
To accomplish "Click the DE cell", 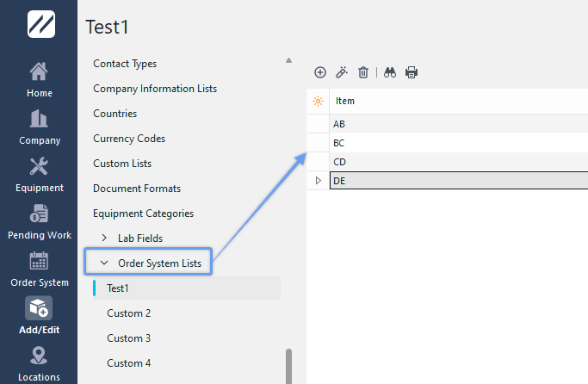I will point(459,181).
